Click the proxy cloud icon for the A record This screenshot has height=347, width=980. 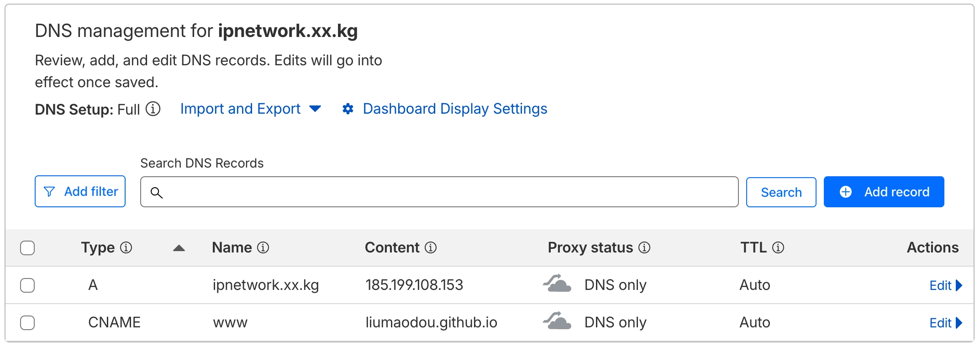tap(557, 284)
